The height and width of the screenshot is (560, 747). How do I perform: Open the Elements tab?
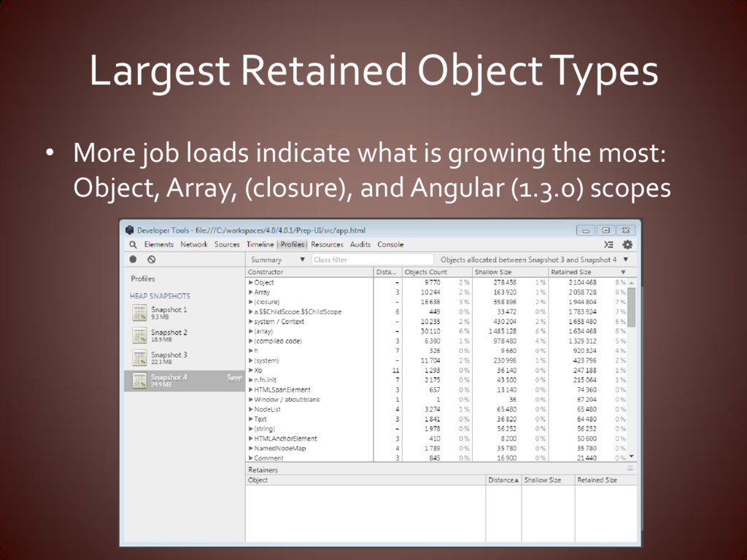tap(158, 244)
